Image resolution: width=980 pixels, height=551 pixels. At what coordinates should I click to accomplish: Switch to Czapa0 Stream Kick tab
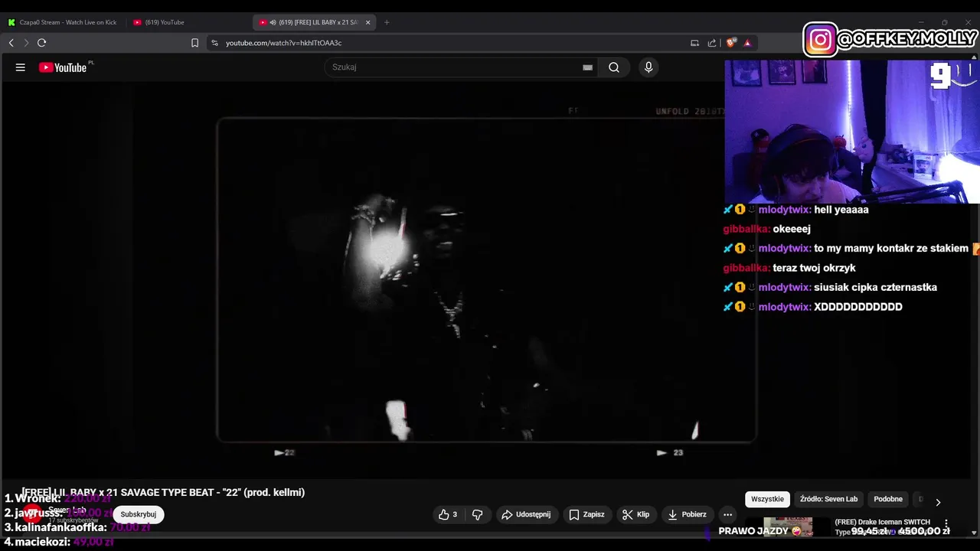click(63, 22)
